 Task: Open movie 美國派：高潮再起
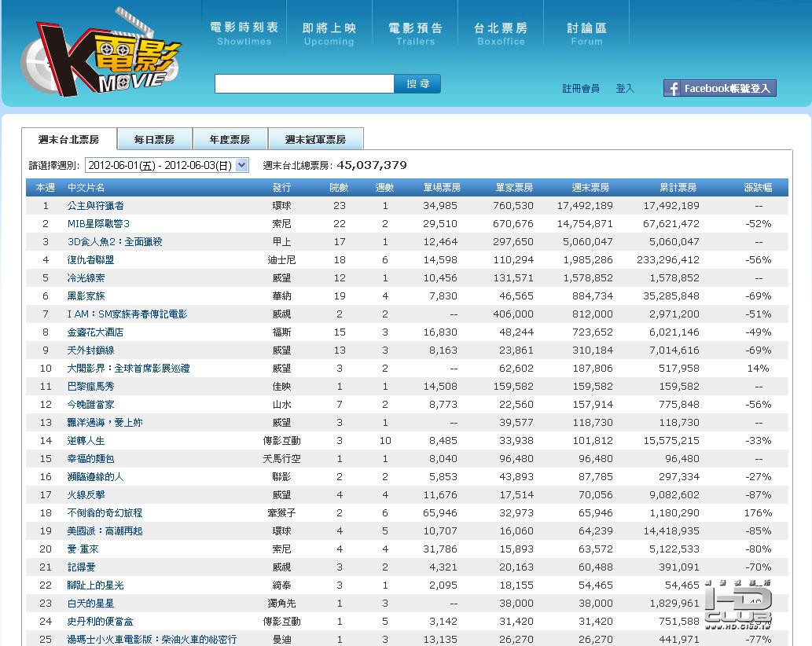click(x=105, y=531)
